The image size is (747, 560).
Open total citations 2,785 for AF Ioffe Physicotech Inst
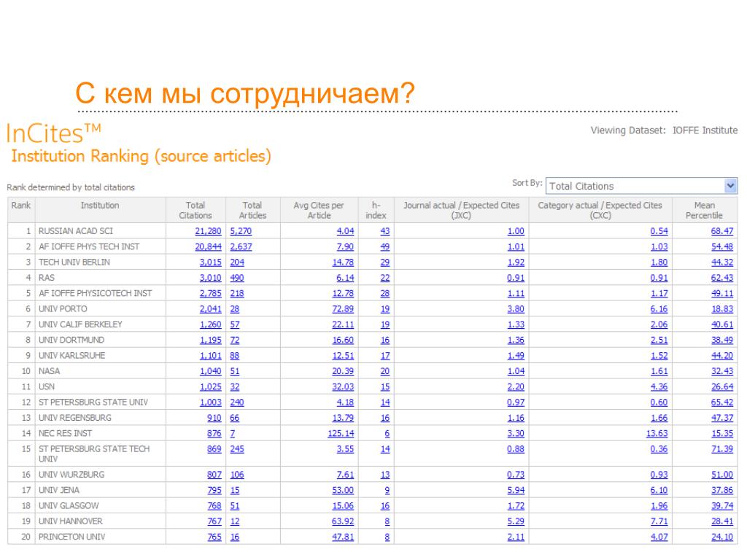point(211,293)
